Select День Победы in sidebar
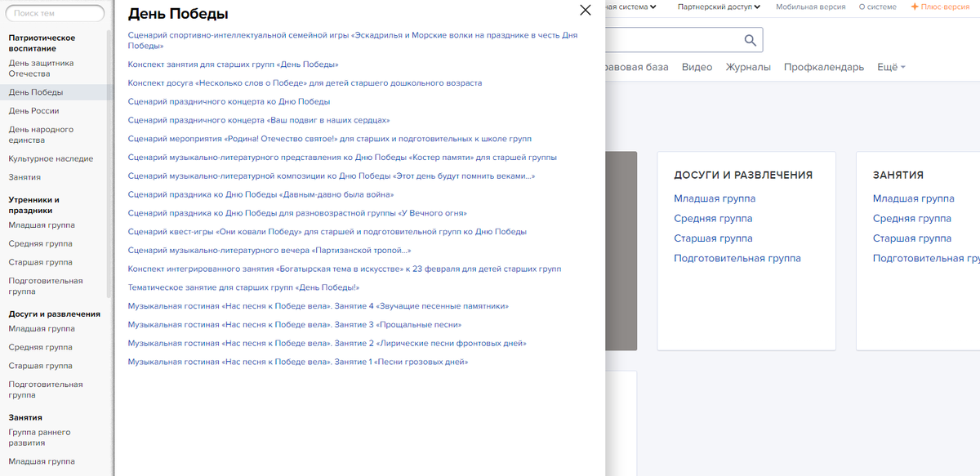 [35, 92]
